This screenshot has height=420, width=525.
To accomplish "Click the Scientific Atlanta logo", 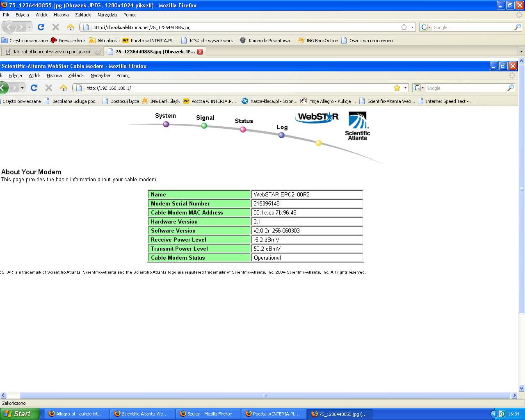I will point(358,126).
